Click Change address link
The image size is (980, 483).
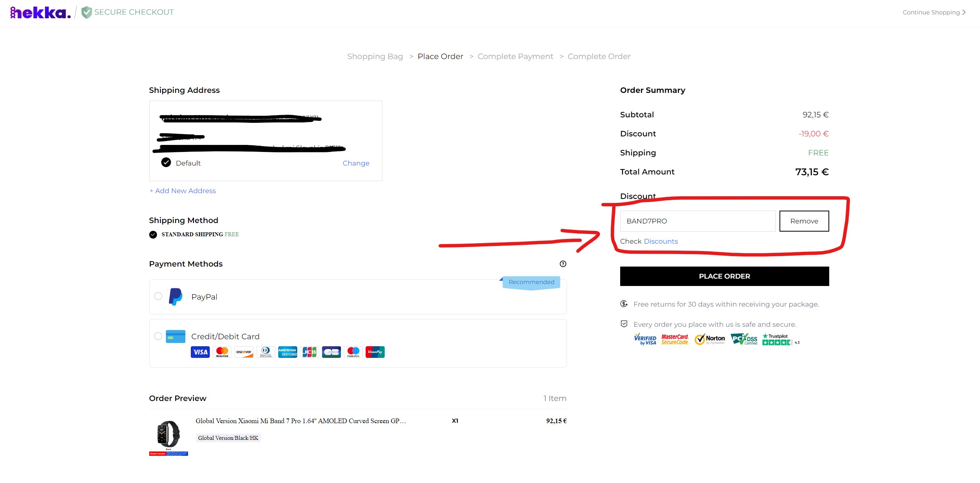tap(356, 163)
